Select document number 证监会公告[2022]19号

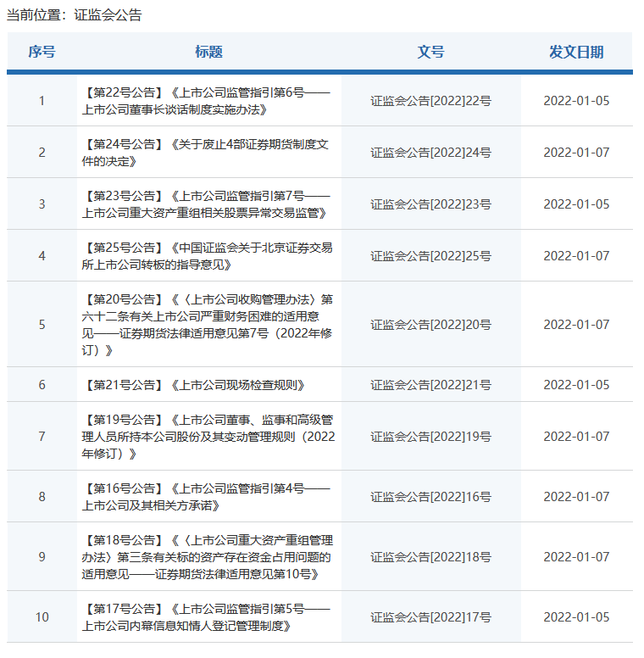pyautogui.click(x=431, y=437)
